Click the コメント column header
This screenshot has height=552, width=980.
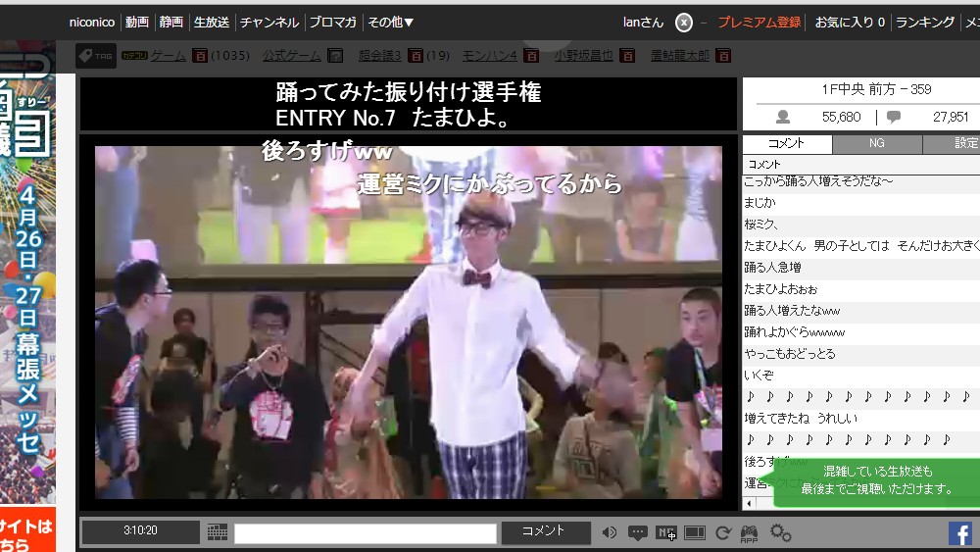[861, 165]
